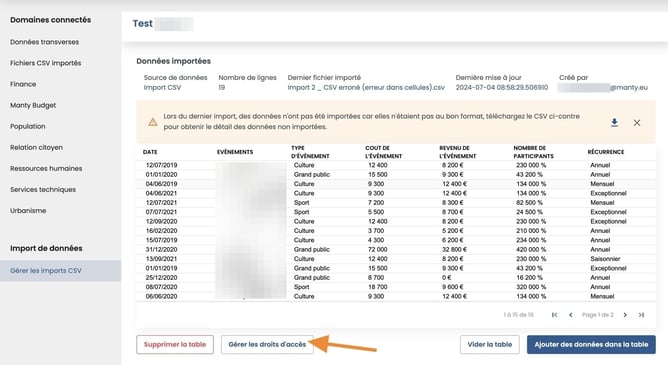
Task: Click Page 1 de 2 indicator
Action: [x=598, y=315]
